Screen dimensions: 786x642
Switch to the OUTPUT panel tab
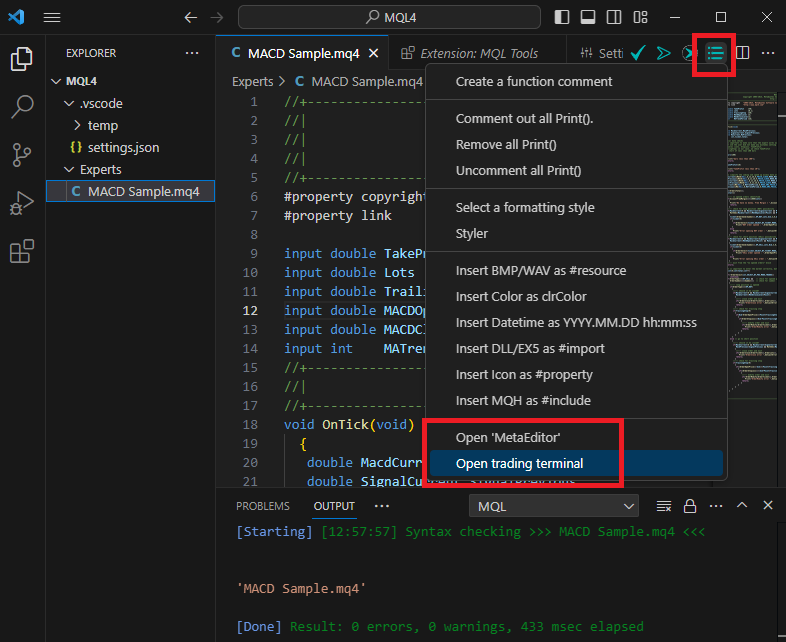[334, 506]
